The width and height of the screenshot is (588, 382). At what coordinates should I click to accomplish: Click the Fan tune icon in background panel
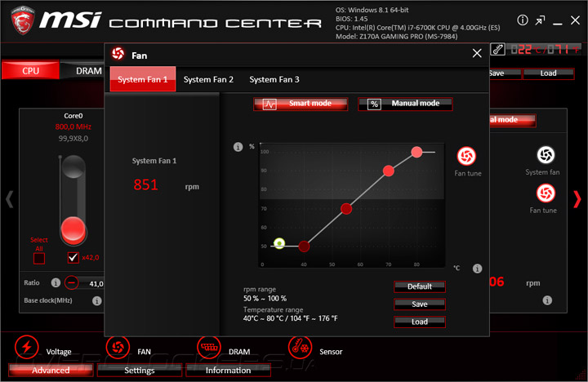546,193
